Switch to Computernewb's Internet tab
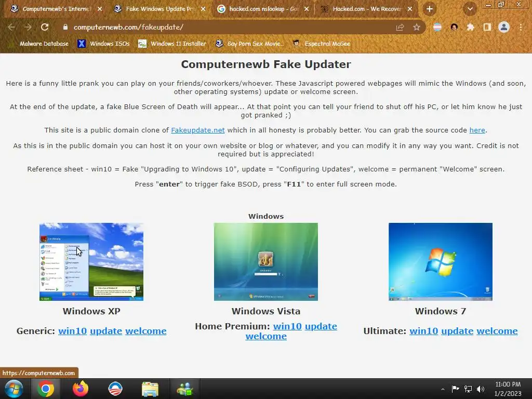 (x=56, y=9)
